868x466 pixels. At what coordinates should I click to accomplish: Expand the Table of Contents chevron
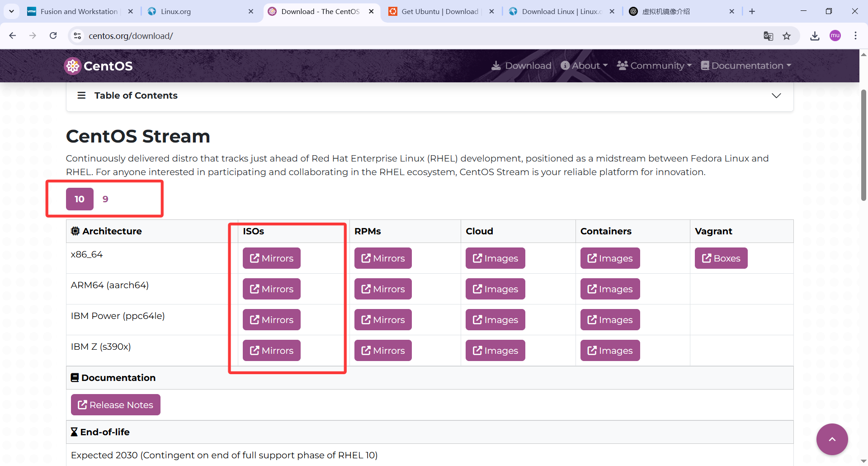click(x=776, y=95)
